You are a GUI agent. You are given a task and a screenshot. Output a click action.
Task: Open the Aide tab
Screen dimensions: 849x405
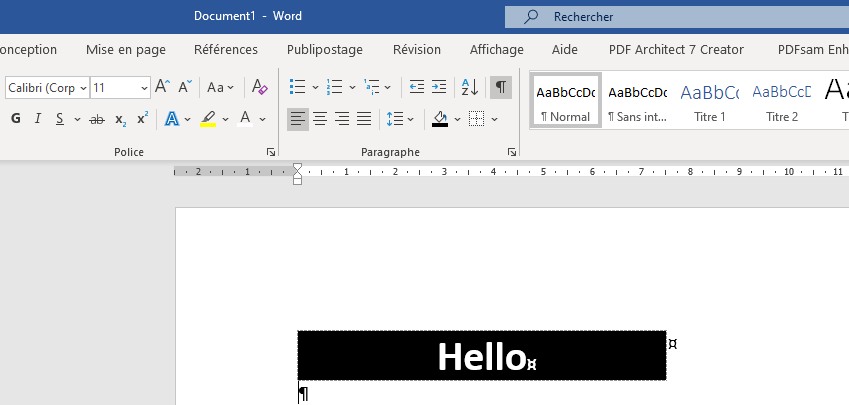click(x=564, y=50)
